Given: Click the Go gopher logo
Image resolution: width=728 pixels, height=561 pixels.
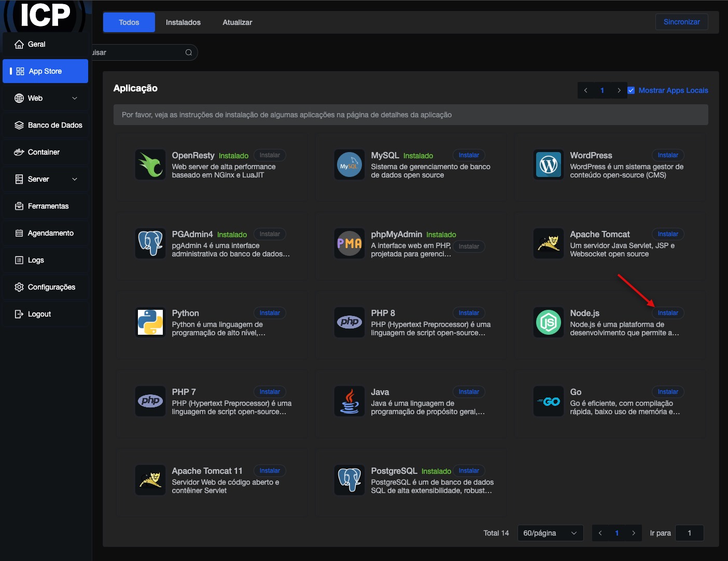Looking at the screenshot, I should click(x=549, y=401).
